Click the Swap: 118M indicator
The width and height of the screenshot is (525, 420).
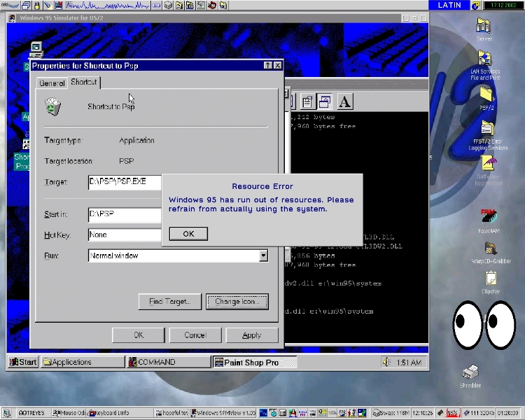coord(391,413)
